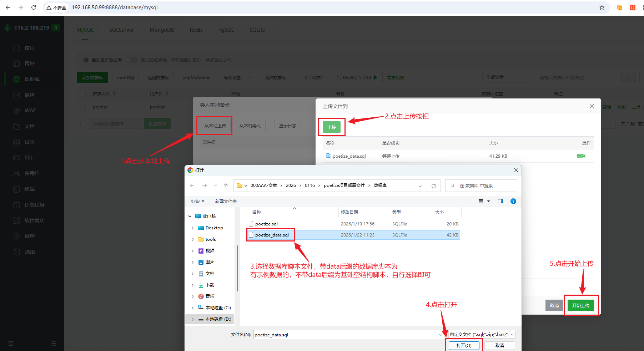The height and width of the screenshot is (351, 644).
Task: Open the file dialog help icon
Action: tap(513, 201)
